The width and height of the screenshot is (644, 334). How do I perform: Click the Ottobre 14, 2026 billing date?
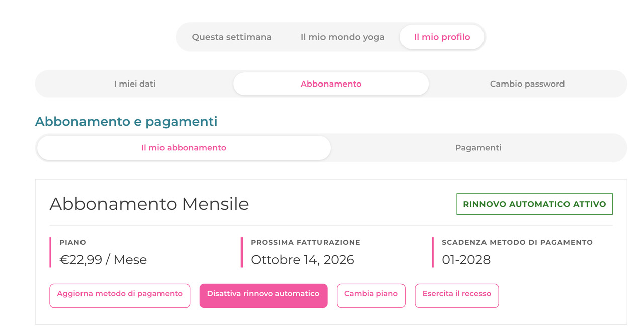click(x=302, y=260)
